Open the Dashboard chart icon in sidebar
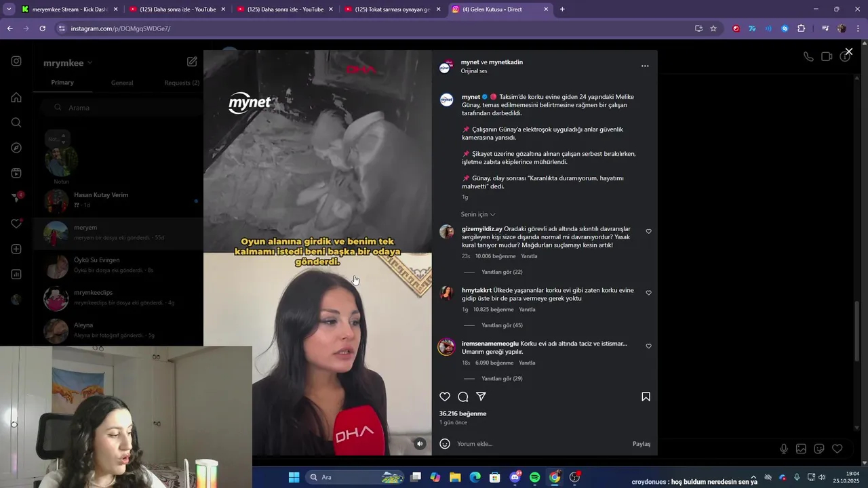 16,274
